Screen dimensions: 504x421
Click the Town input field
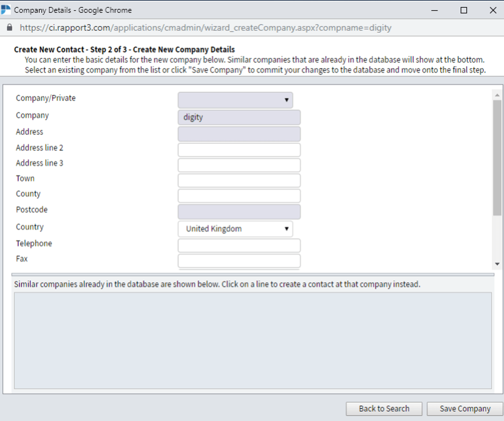coord(239,180)
